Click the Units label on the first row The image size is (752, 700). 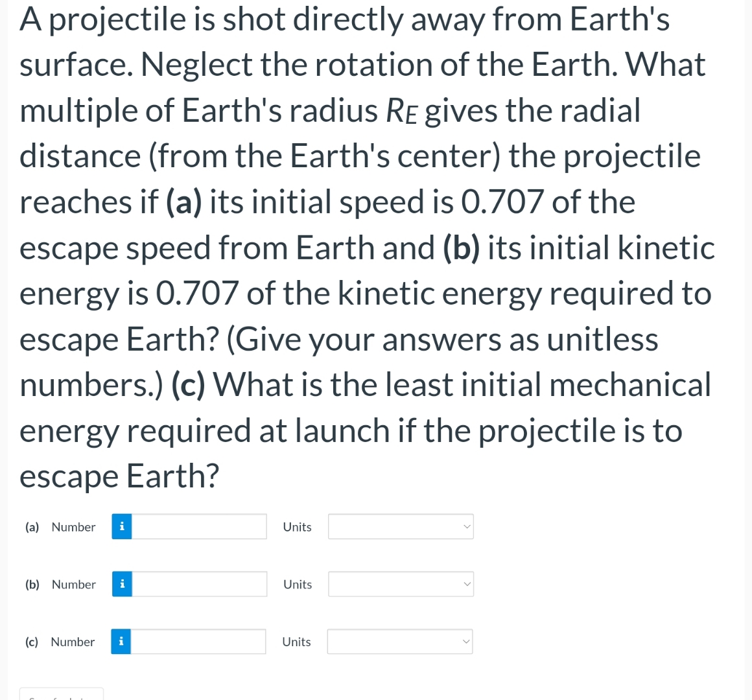click(297, 526)
